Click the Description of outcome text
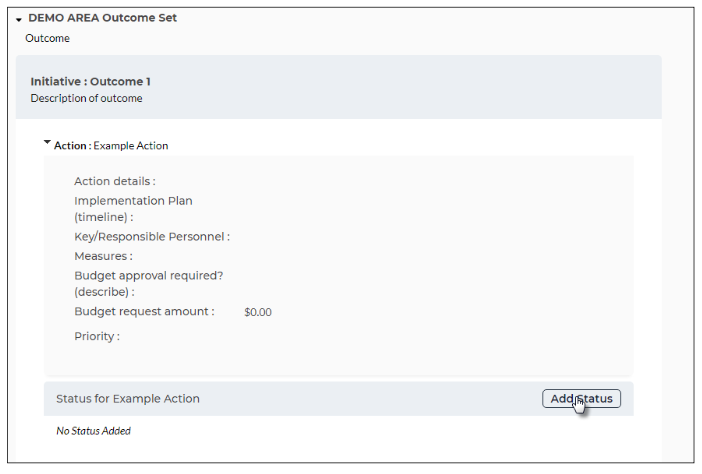702x474 pixels. coord(86,98)
